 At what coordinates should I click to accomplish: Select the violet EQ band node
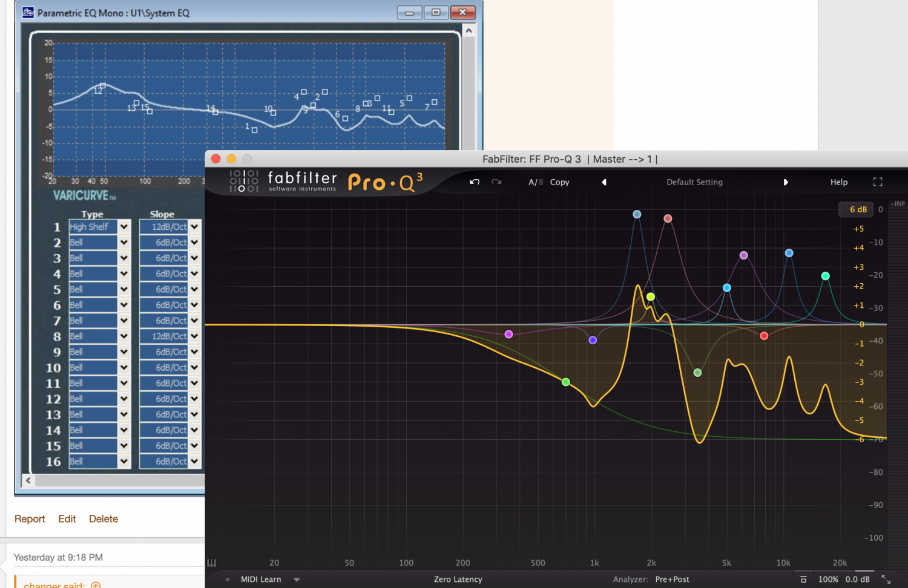point(744,255)
